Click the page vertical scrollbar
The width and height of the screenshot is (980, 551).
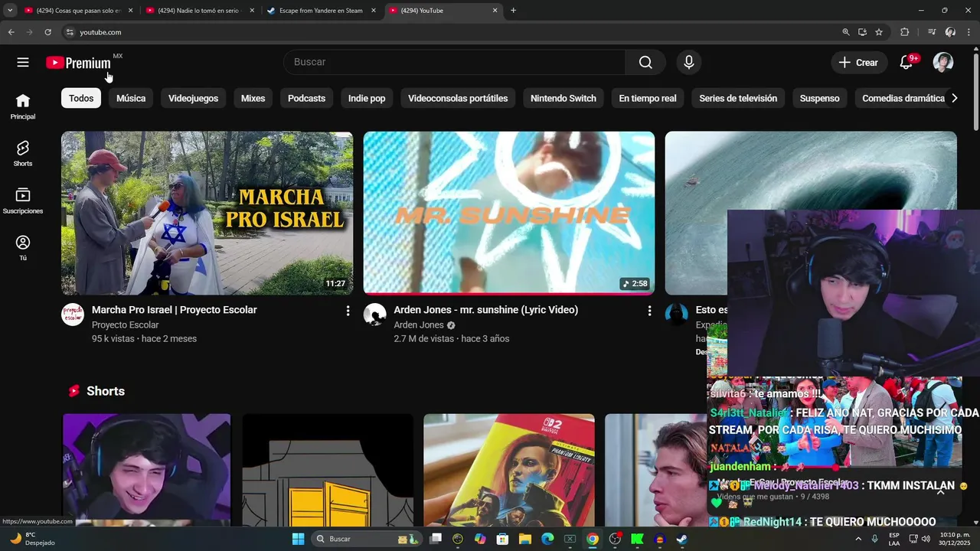(x=975, y=92)
